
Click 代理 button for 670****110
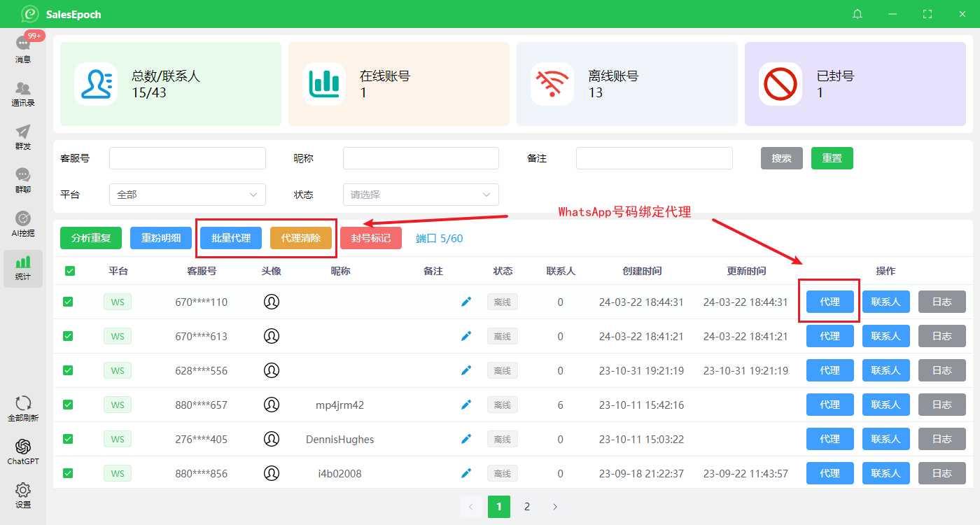click(x=830, y=302)
